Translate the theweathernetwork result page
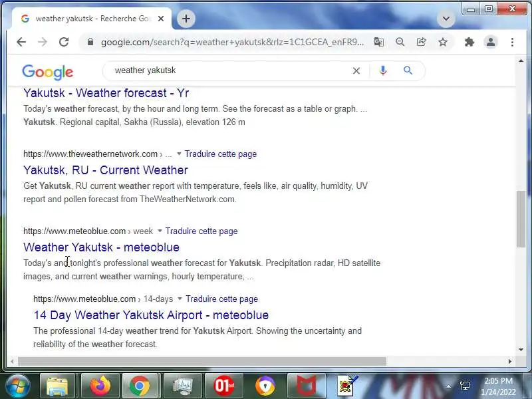Screen dimensions: 532x399 (221, 154)
